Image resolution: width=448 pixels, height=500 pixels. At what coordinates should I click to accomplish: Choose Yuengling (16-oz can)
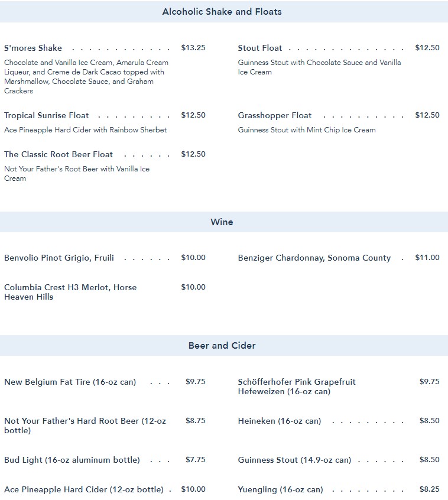coord(281,489)
